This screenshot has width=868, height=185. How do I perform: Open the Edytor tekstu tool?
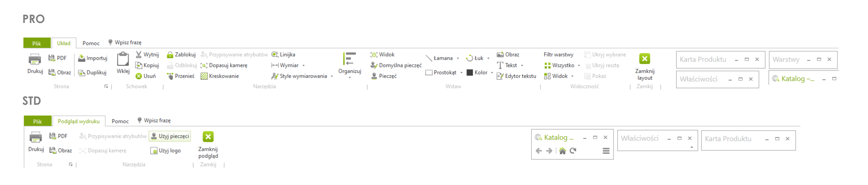pos(516,76)
